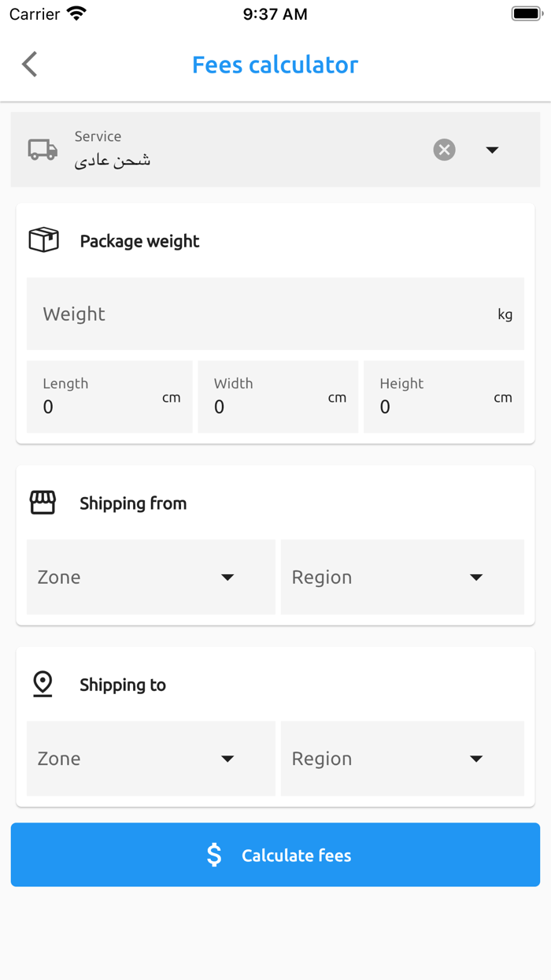Select the package box icon near Package weight
The height and width of the screenshot is (980, 551).
[x=43, y=239]
